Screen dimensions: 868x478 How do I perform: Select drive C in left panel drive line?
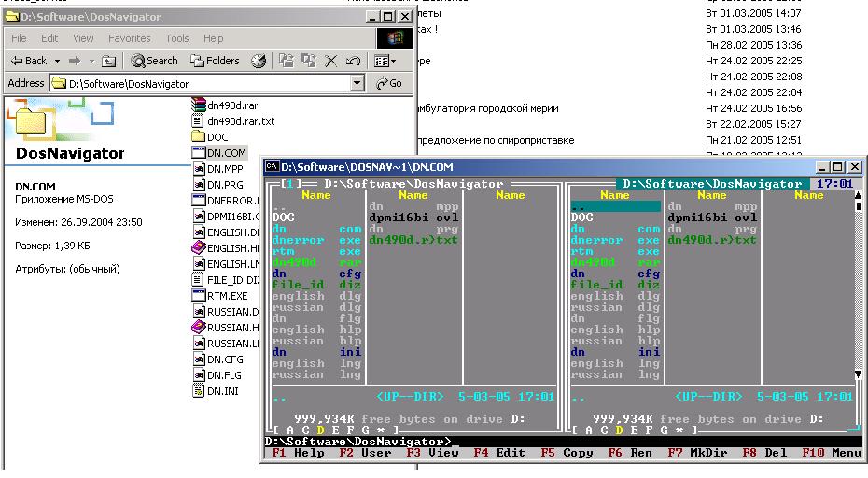tap(306, 430)
